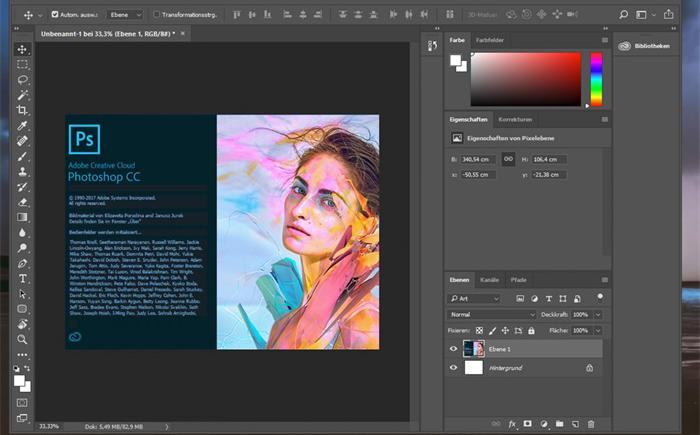The image size is (700, 435).
Task: Select the History Brush tool
Action: 22,187
